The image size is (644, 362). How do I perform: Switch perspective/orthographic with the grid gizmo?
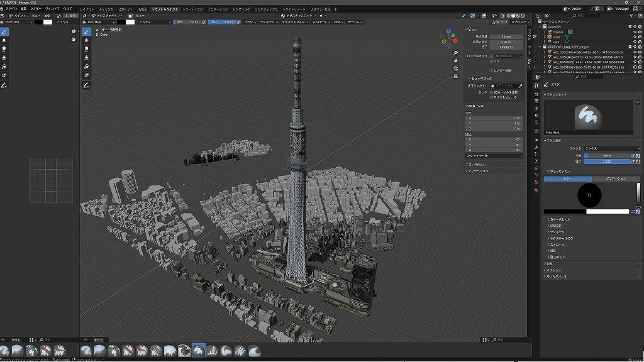[x=455, y=76]
